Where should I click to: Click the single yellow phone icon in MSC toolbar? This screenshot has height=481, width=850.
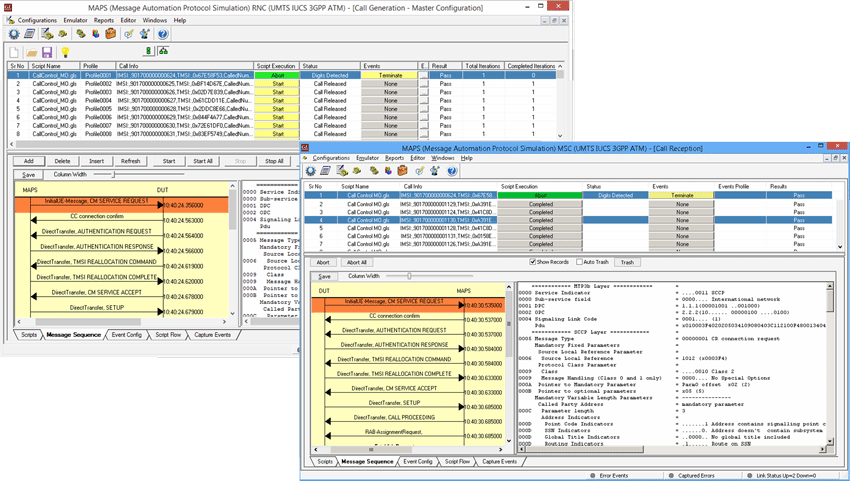click(x=357, y=171)
